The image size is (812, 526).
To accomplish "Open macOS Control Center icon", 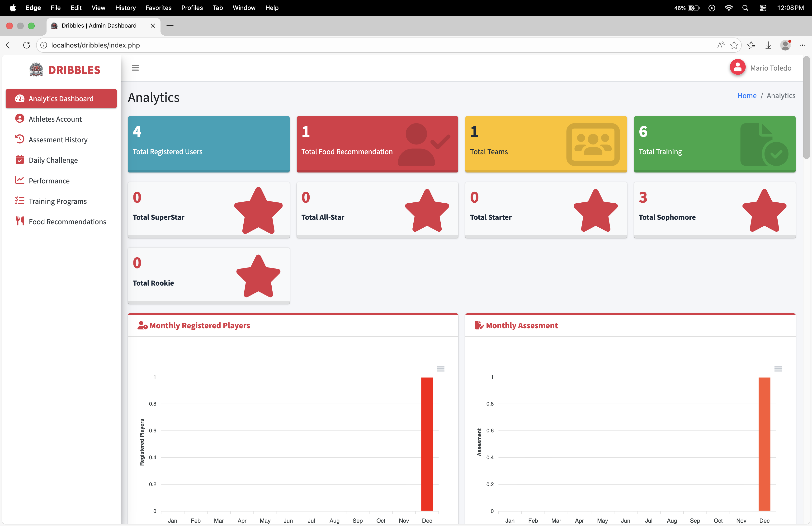I will click(x=763, y=8).
